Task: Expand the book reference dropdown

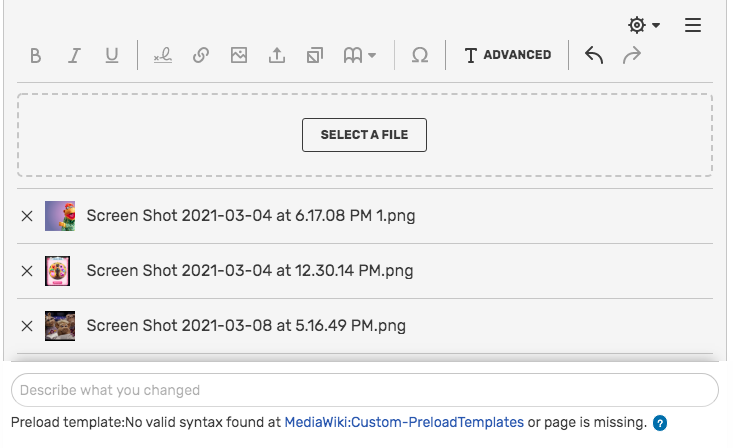Action: [360, 56]
